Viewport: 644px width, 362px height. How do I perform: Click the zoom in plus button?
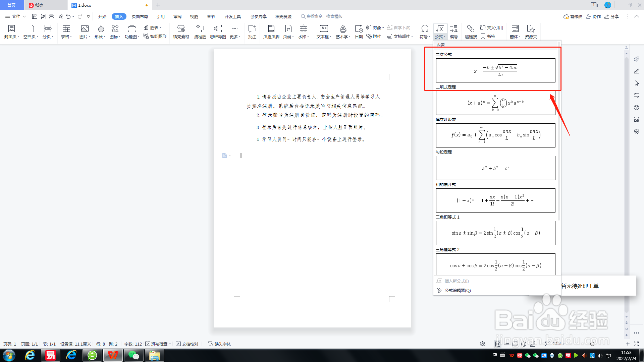click(x=628, y=344)
